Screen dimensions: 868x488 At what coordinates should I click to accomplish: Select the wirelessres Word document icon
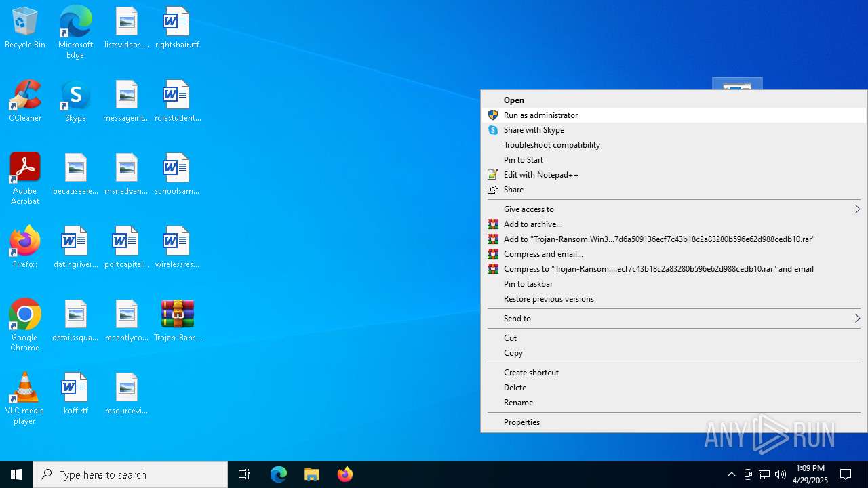(x=177, y=247)
